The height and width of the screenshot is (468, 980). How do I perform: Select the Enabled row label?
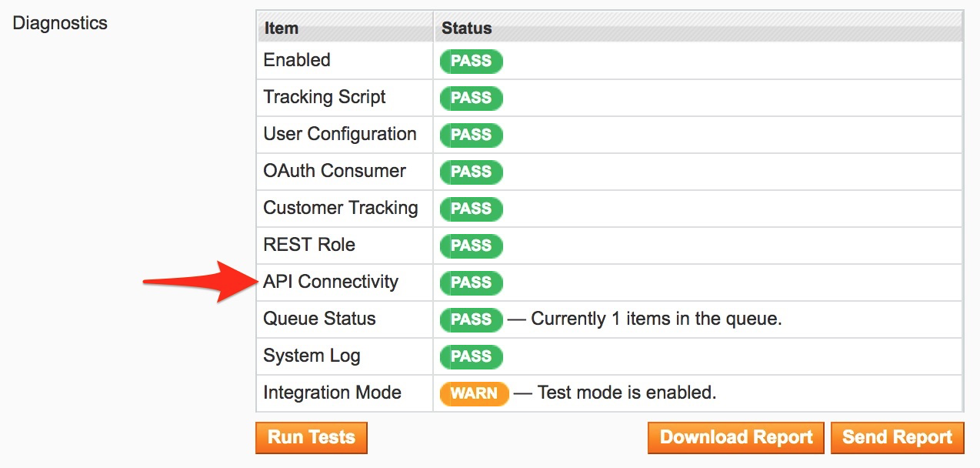(297, 60)
